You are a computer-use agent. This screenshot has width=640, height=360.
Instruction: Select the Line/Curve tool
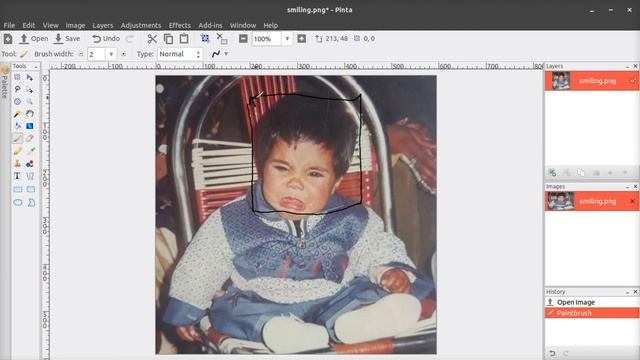(30, 176)
